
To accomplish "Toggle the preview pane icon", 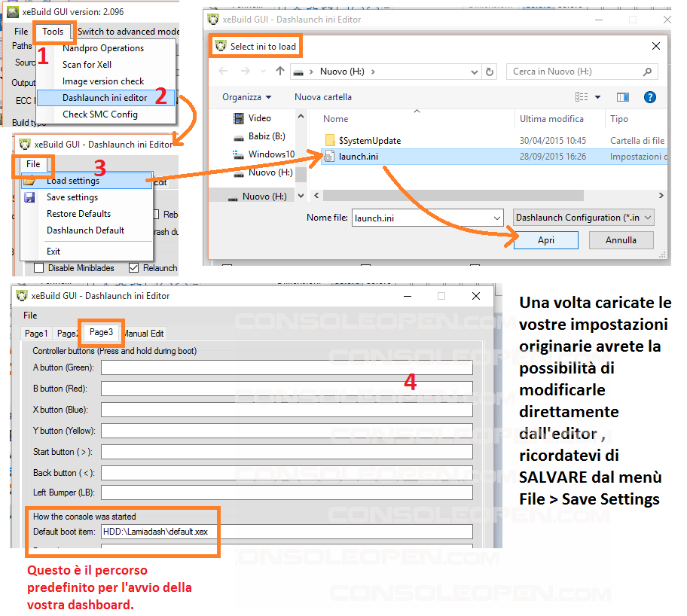I will [622, 97].
